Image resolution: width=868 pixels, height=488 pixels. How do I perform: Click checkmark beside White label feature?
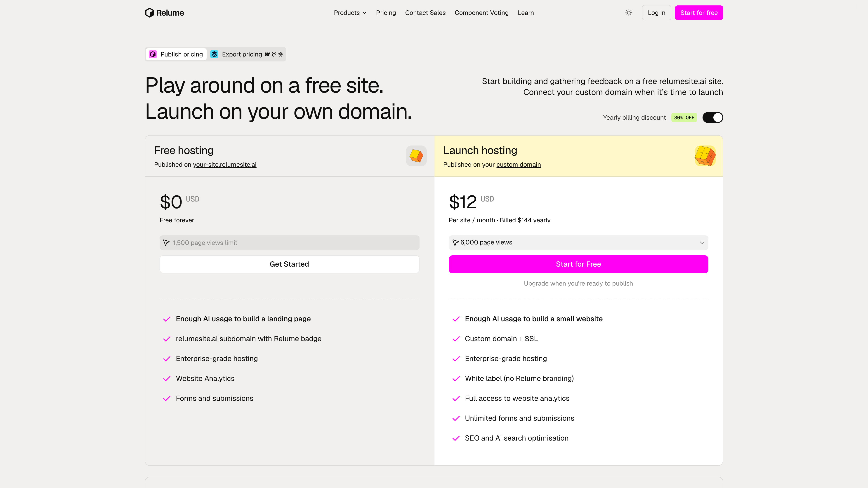[x=456, y=379]
